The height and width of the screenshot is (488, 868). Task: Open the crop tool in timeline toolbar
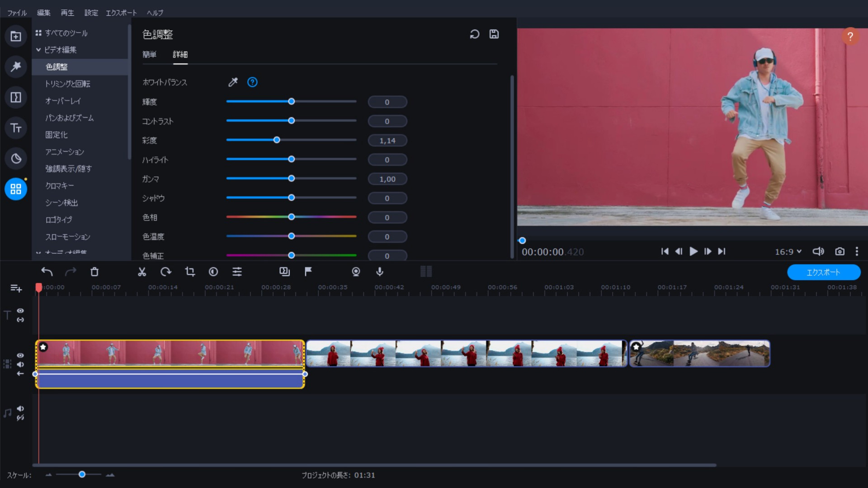(x=190, y=272)
